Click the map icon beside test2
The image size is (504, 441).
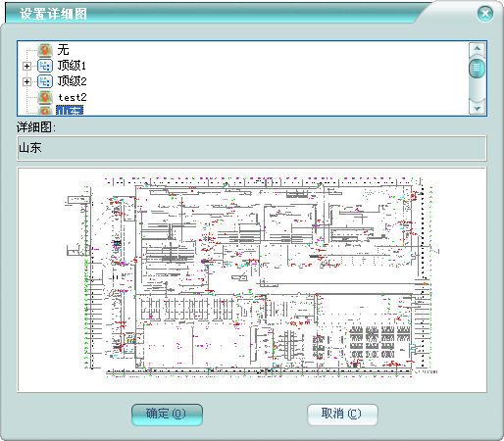coord(45,97)
